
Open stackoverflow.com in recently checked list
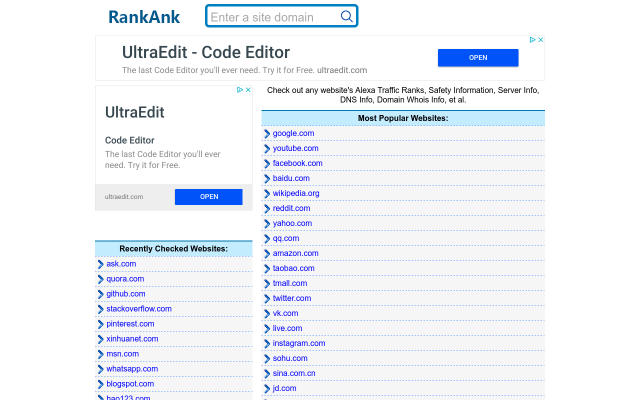[139, 309]
